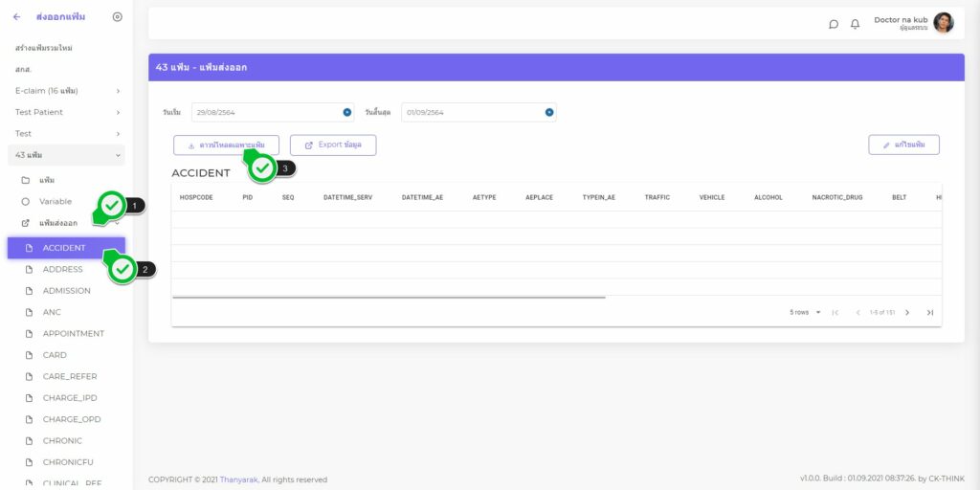The image size is (980, 490).
Task: Click the Thanyarak link in footer
Action: pyautogui.click(x=239, y=479)
